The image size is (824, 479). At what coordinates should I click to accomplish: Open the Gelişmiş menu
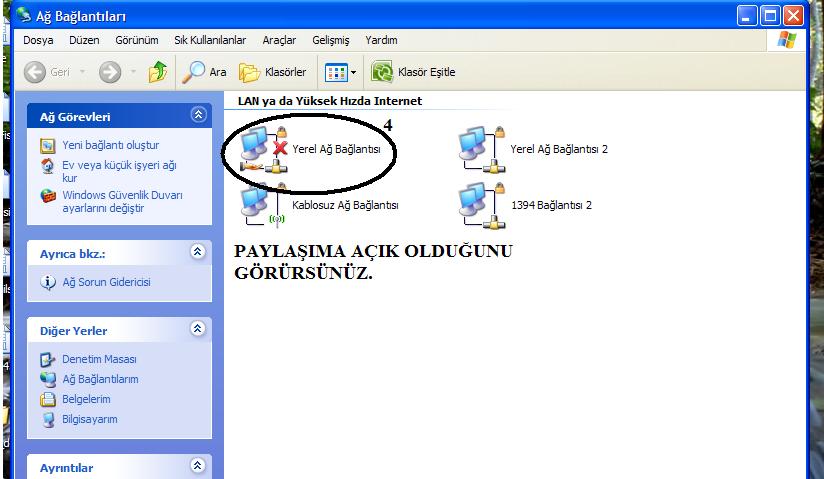331,40
